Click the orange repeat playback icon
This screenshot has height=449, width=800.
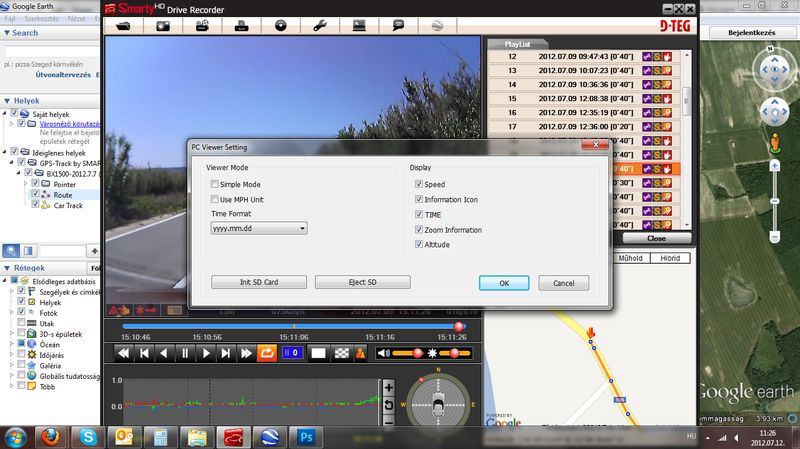click(268, 353)
